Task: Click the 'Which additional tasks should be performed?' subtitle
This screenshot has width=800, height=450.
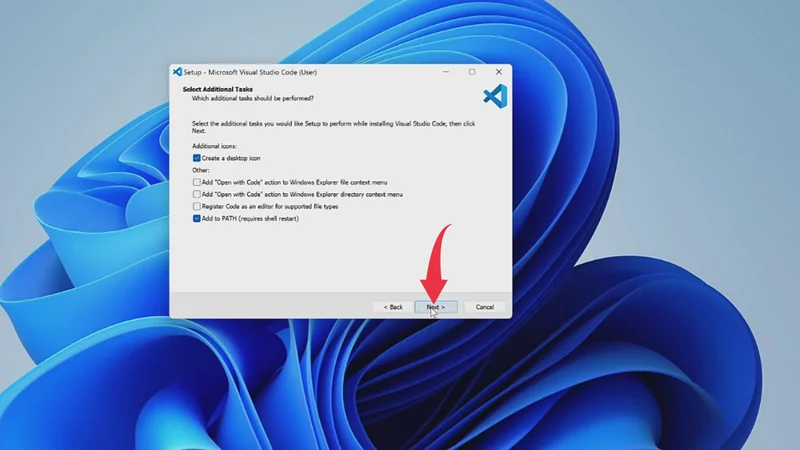Action: pyautogui.click(x=253, y=99)
